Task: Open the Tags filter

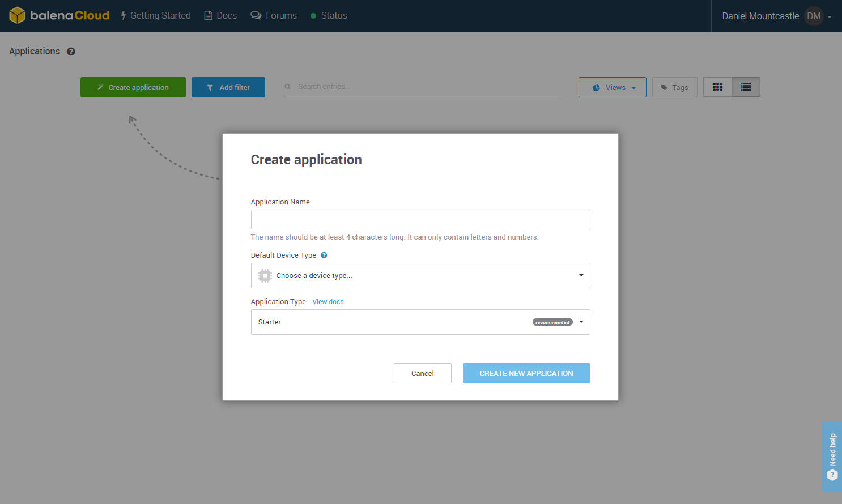Action: click(674, 87)
